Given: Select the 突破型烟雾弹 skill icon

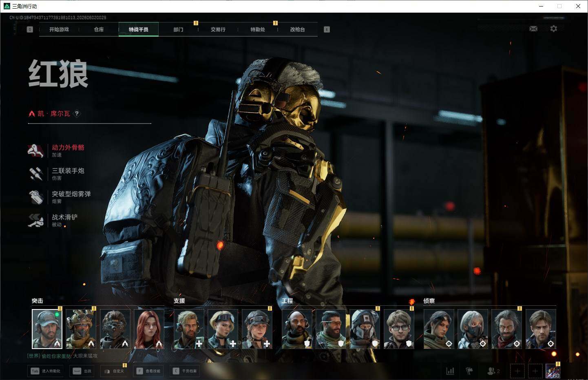Looking at the screenshot, I should point(36,197).
